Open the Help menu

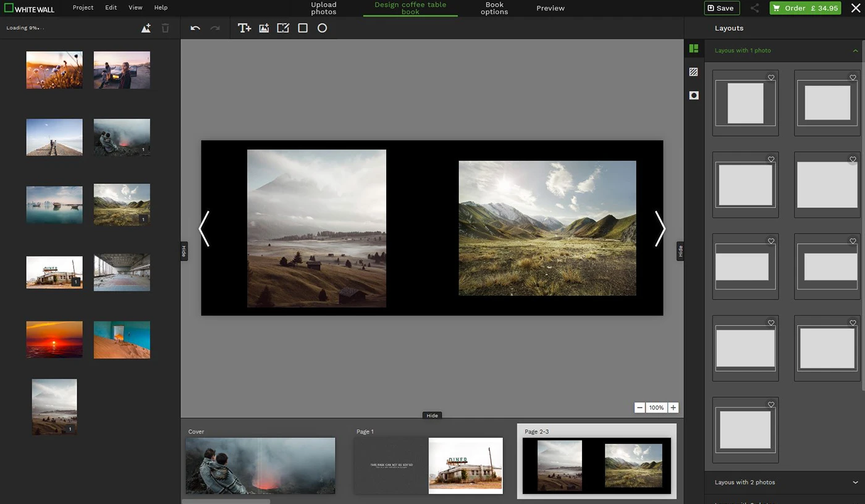(x=161, y=7)
